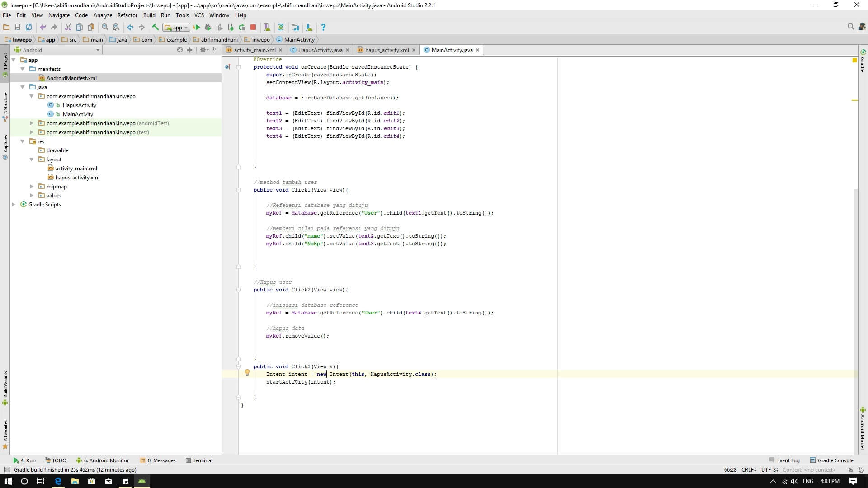Expand the mipmap folder in tree
This screenshot has height=488, width=868.
31,187
